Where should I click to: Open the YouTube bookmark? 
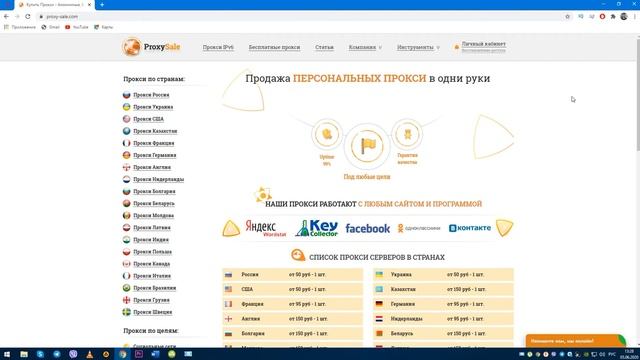pyautogui.click(x=77, y=27)
